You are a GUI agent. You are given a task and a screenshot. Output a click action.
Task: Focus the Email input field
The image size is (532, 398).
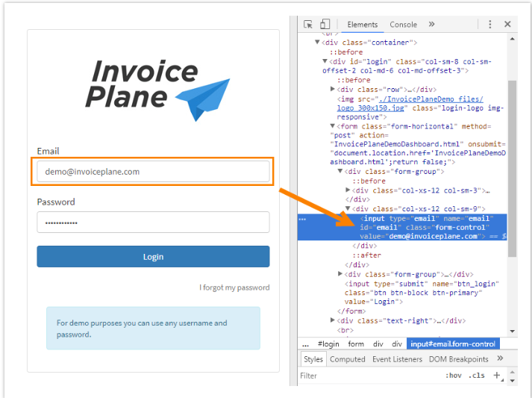click(153, 172)
